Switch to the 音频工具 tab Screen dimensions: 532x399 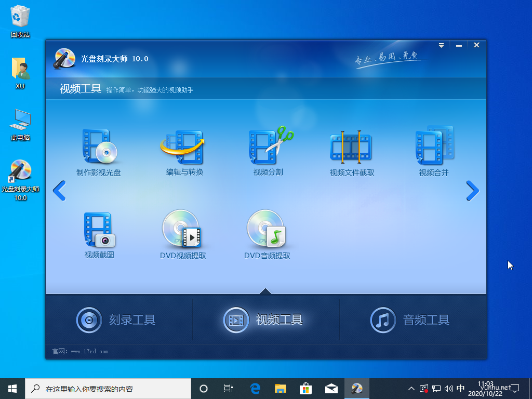[410, 320]
